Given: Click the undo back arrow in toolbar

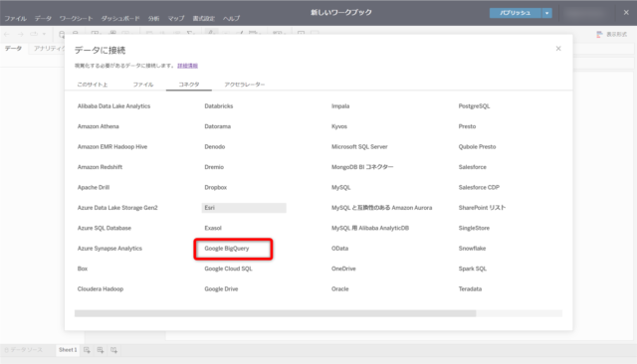Looking at the screenshot, I should (7, 34).
